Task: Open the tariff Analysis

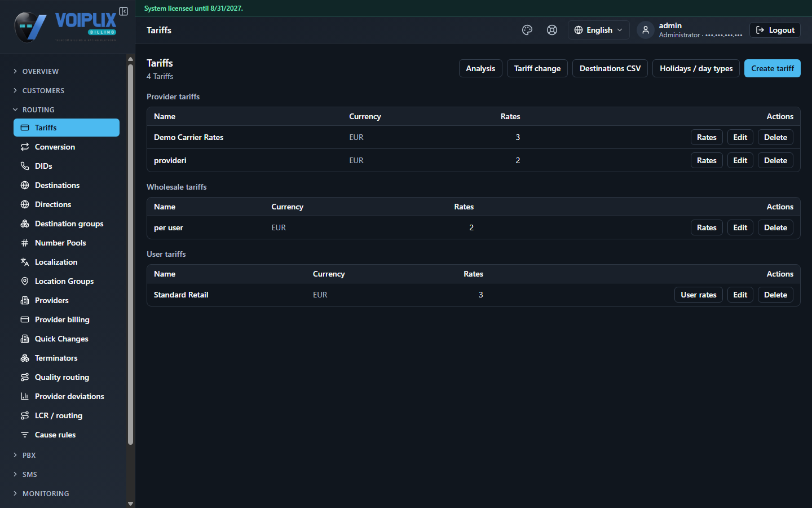Action: [x=480, y=68]
